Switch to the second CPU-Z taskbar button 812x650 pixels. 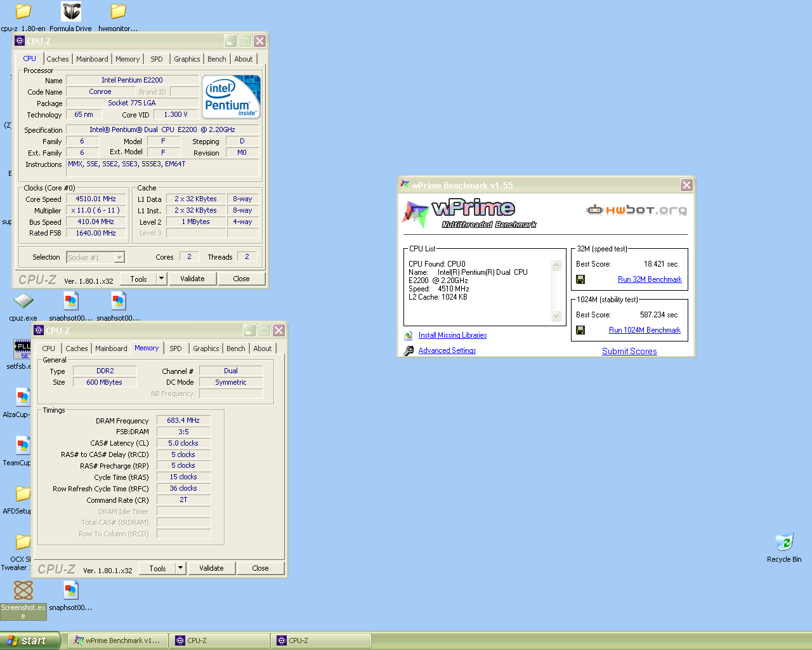321,640
